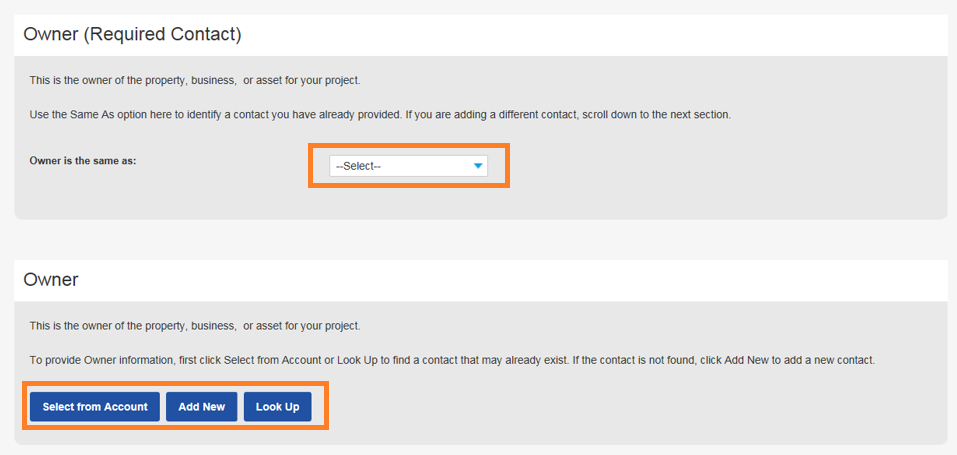
Task: Click the Look Up button
Action: point(277,407)
